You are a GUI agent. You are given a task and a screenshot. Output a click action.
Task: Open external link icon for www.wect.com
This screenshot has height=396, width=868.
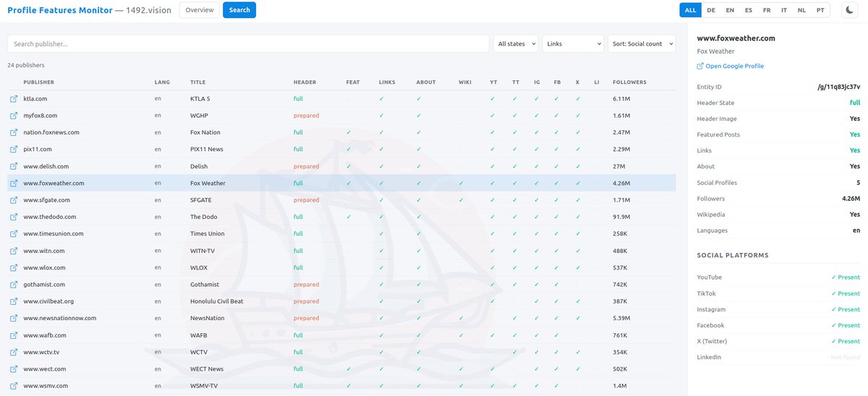14,369
